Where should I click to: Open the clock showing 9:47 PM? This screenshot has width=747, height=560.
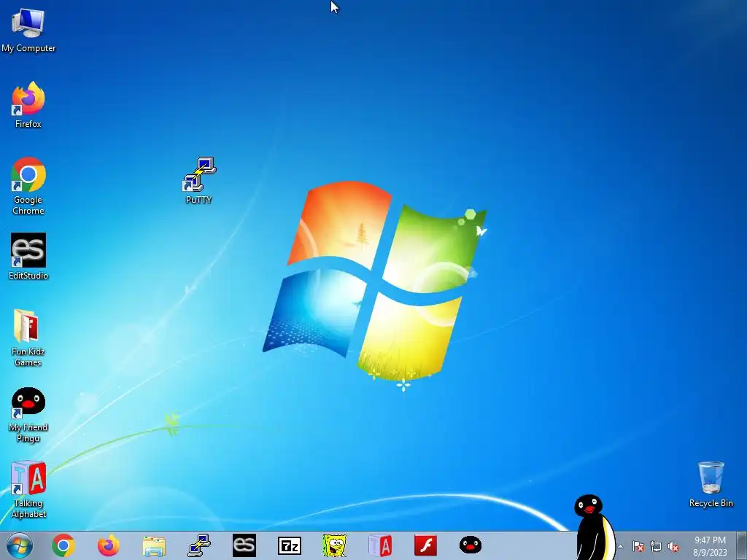710,546
